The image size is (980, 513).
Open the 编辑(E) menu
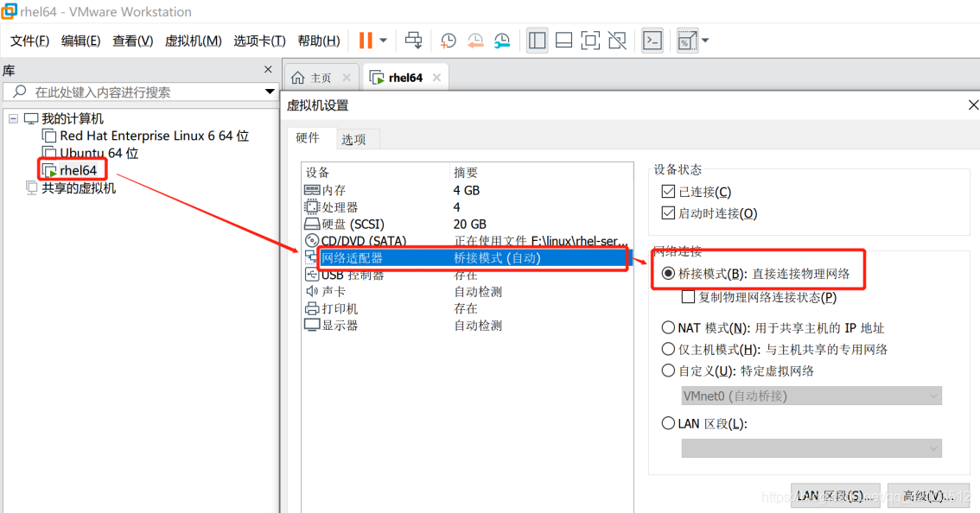[80, 41]
